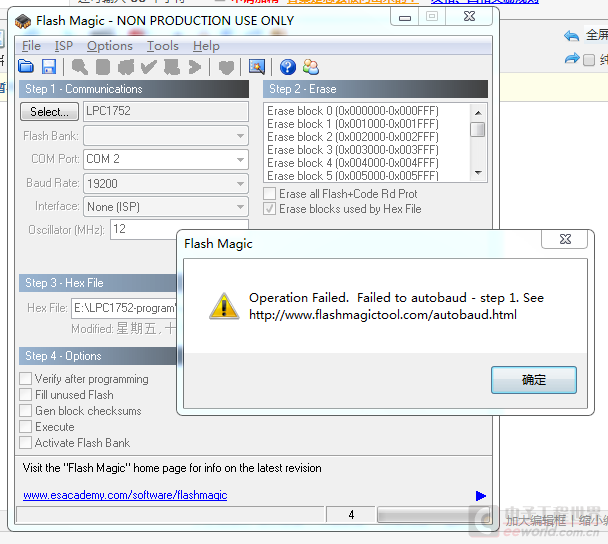This screenshot has width=608, height=544.
Task: Open help via blue question mark icon
Action: 288,67
